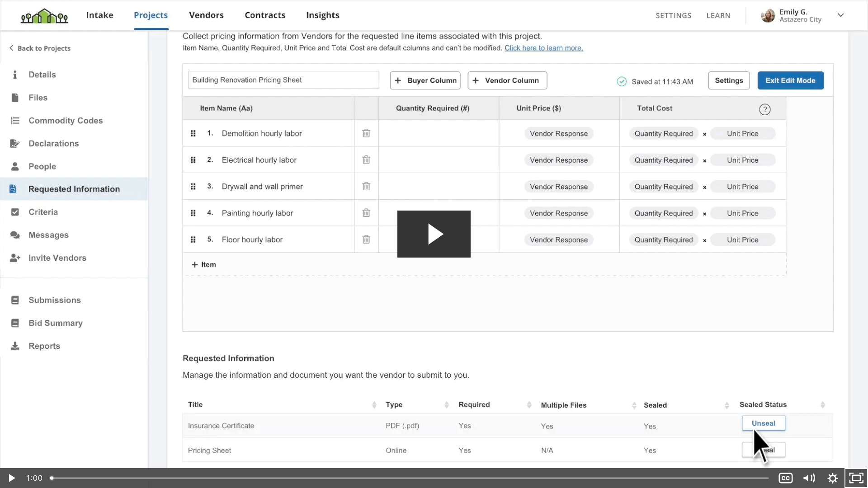The width and height of the screenshot is (868, 488).
Task: Go to Criteria in sidebar menu
Action: (43, 212)
